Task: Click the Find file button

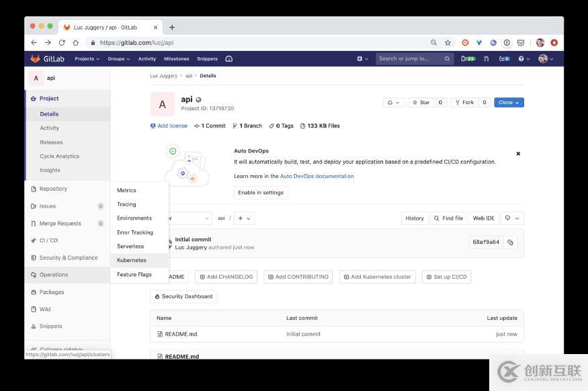Action: pos(448,218)
